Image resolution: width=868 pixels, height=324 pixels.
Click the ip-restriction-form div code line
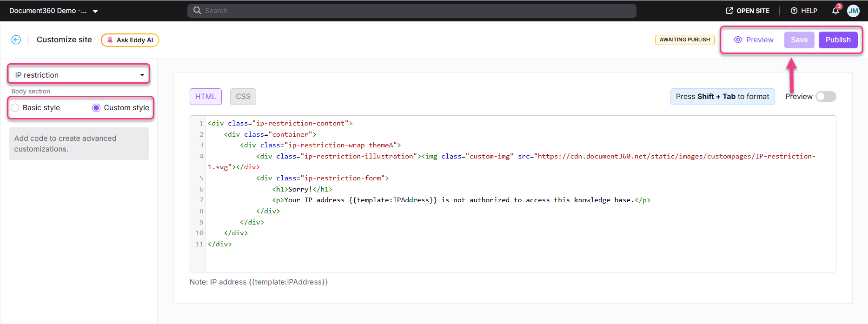tap(322, 178)
